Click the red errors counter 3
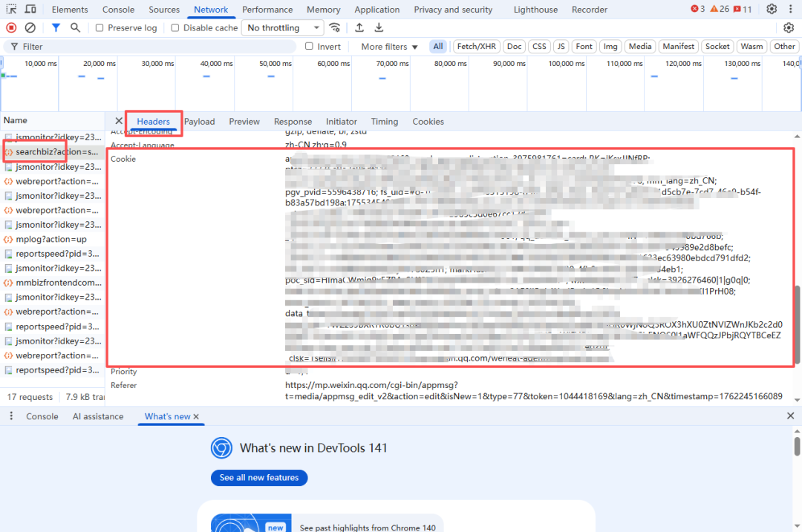This screenshot has width=802, height=532. [x=697, y=9]
